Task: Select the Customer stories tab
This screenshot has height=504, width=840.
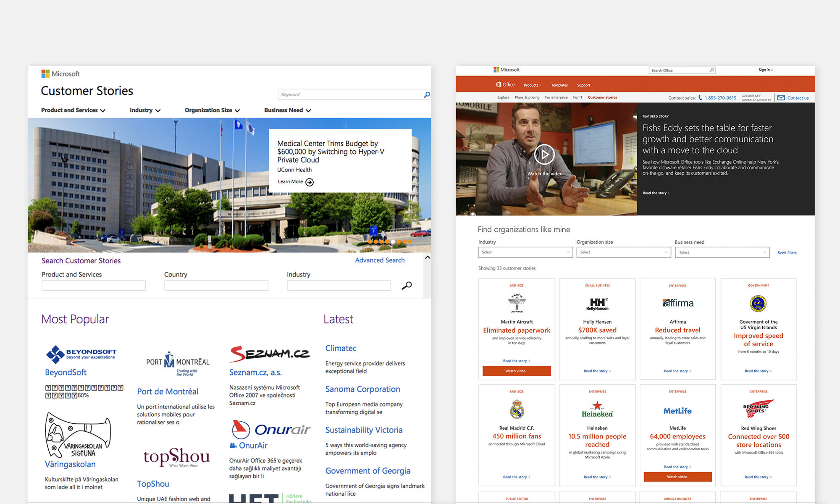Action: 602,97
